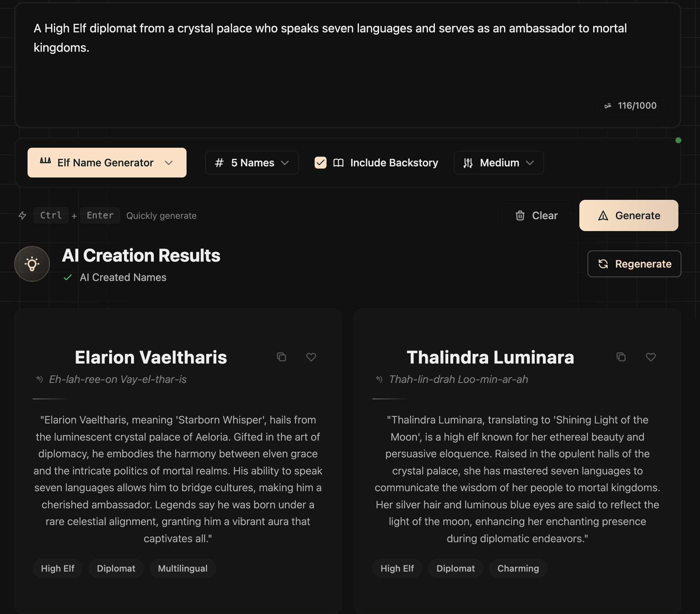This screenshot has height=614, width=700.
Task: Select the Multilingual tag on Elarion's card
Action: tap(182, 568)
